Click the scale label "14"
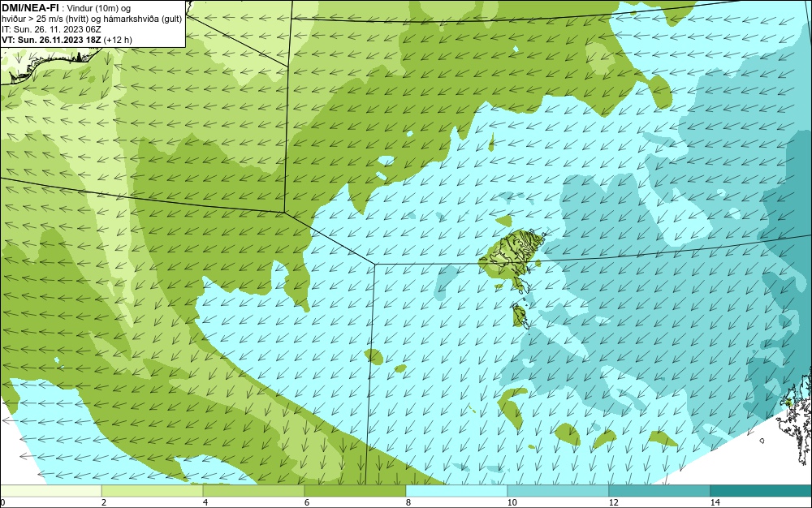 (x=715, y=503)
